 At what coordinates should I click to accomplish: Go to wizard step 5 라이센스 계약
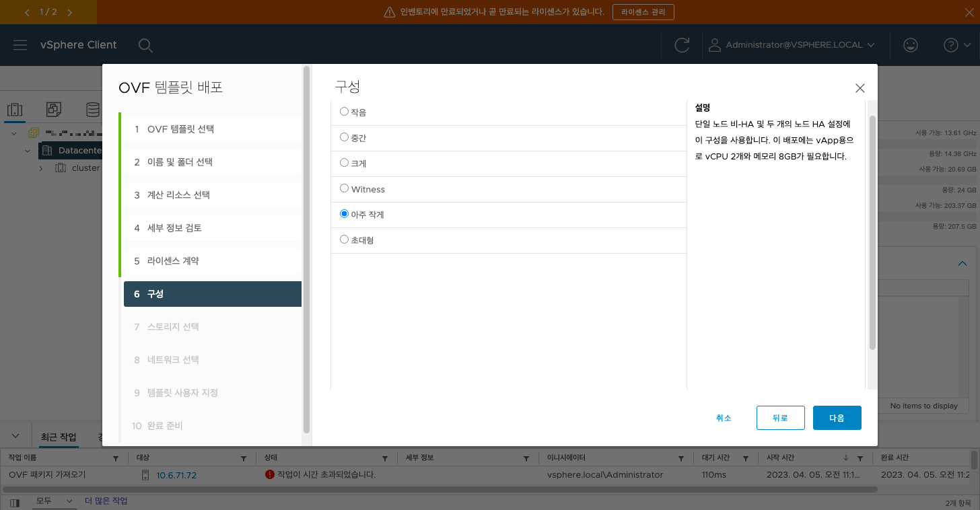(x=211, y=261)
